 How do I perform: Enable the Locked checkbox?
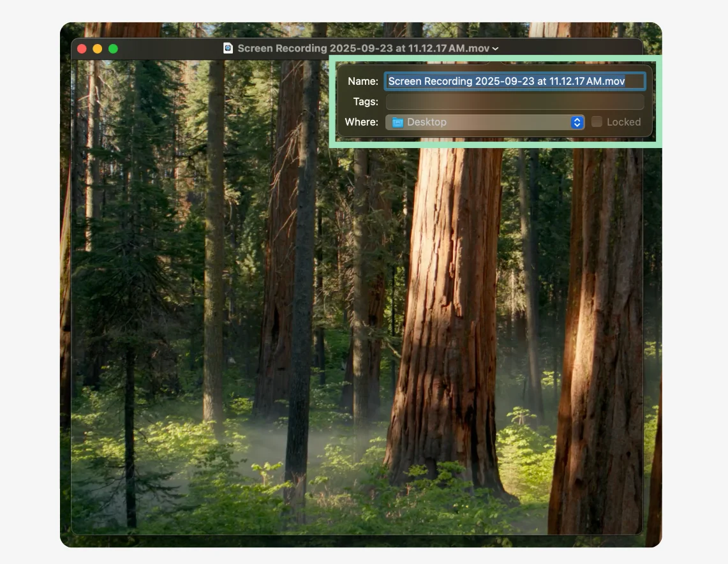(597, 122)
